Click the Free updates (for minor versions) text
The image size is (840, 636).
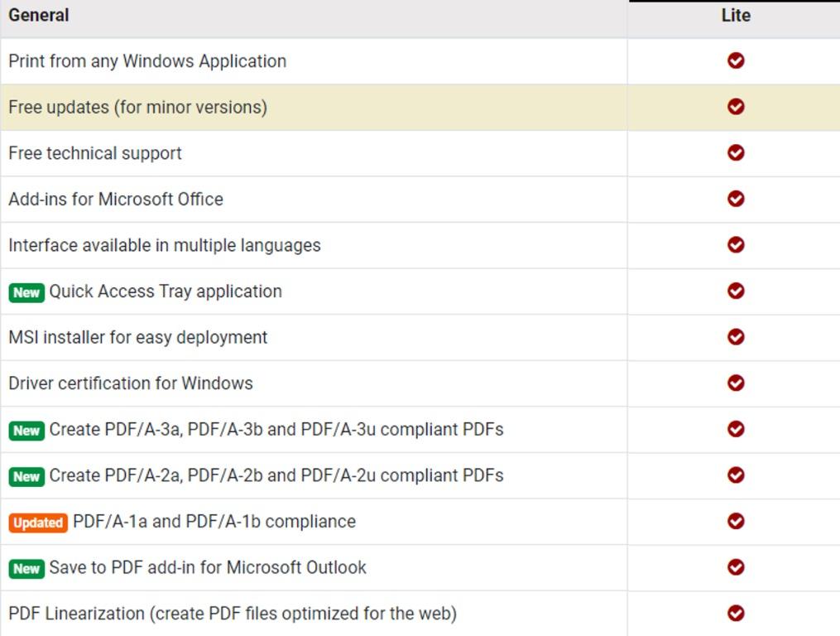pos(137,108)
